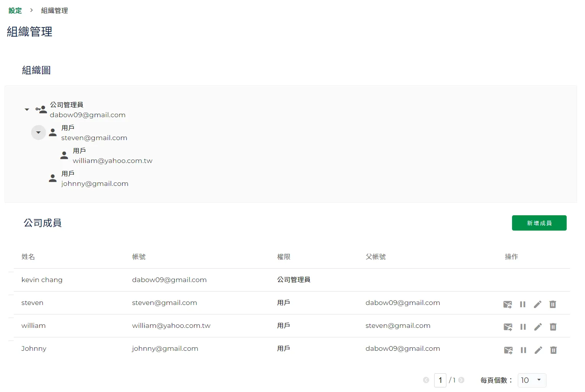The width and height of the screenshot is (585, 392).
Task: Delete william's account with trash icon
Action: (x=553, y=327)
